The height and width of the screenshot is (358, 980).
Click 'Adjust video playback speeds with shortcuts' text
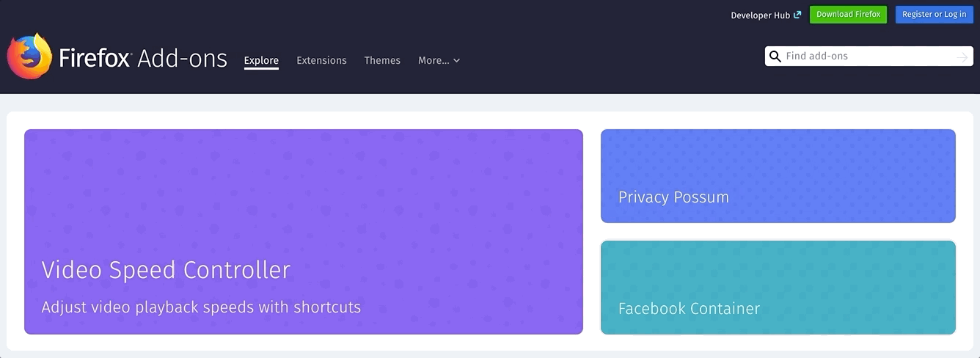pyautogui.click(x=201, y=307)
